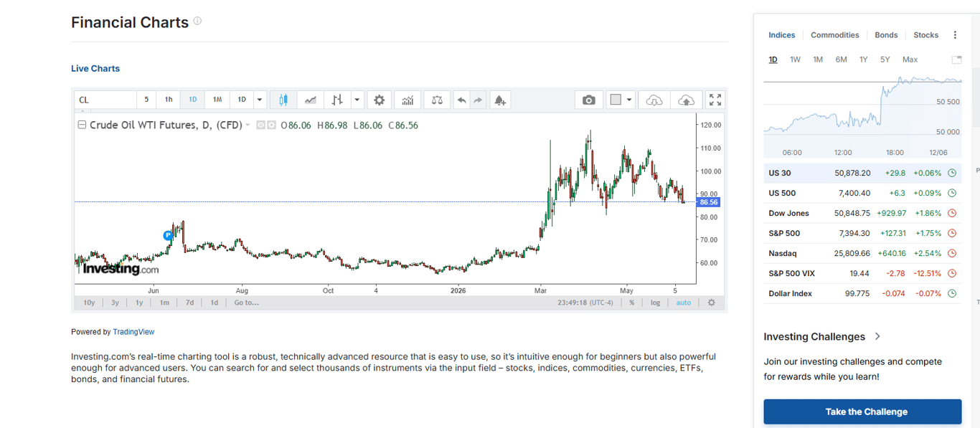Open layout dropdown arrow beside square icon
Viewport: 980px width, 428px height.
629,100
